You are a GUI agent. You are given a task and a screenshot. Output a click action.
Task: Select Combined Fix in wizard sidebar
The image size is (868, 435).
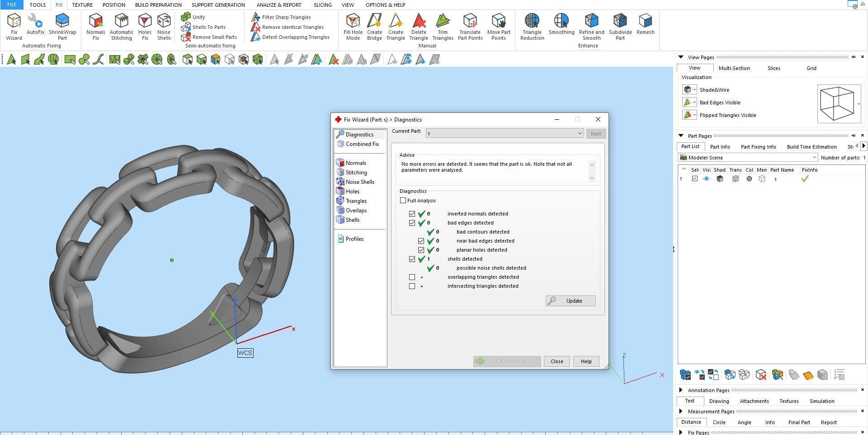click(358, 144)
